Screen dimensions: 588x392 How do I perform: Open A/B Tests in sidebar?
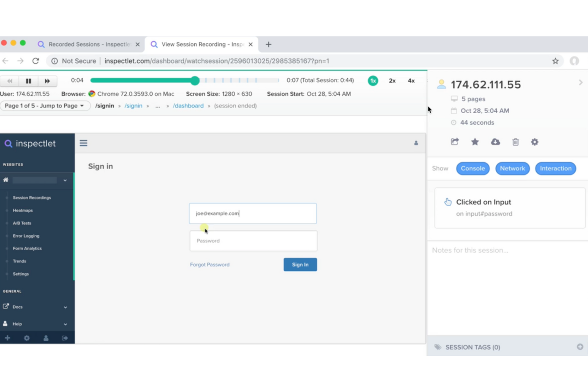[22, 223]
